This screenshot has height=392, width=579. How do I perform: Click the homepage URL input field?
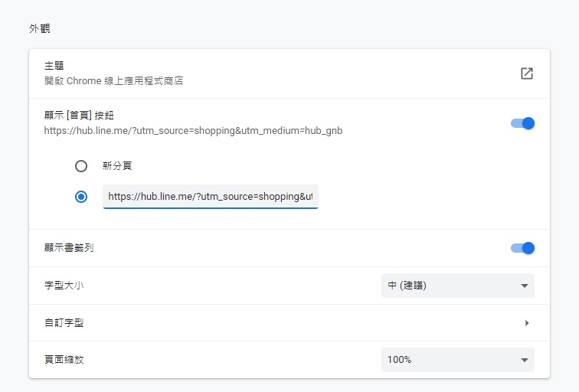click(211, 197)
